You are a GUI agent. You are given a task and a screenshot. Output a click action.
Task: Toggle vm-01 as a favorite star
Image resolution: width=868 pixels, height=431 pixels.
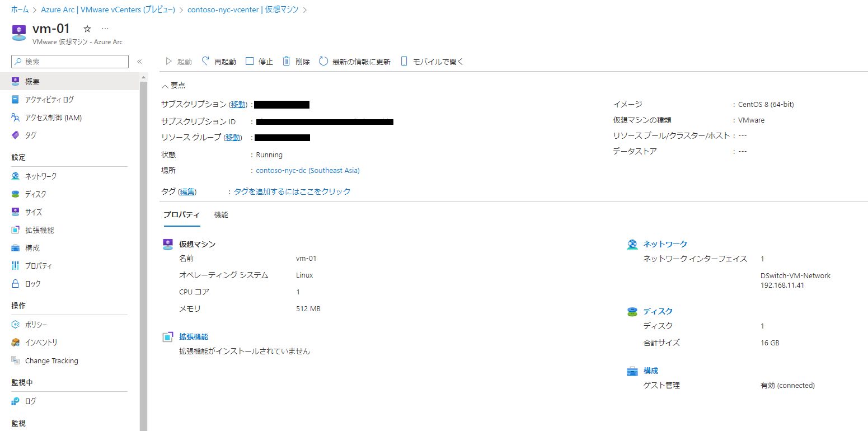tap(87, 28)
